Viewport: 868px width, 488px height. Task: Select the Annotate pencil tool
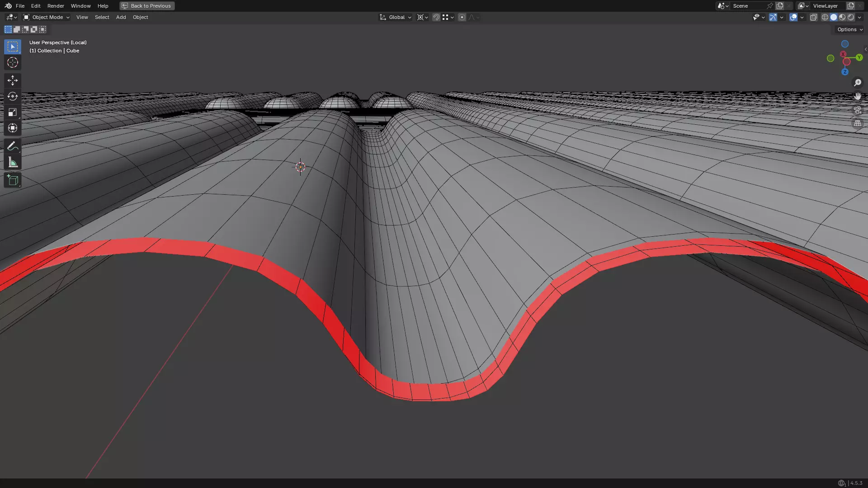(x=13, y=146)
